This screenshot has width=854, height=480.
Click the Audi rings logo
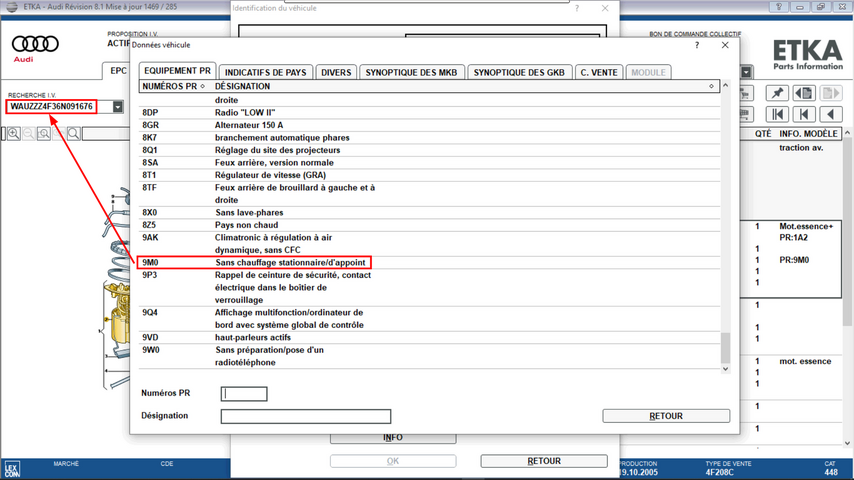click(35, 44)
